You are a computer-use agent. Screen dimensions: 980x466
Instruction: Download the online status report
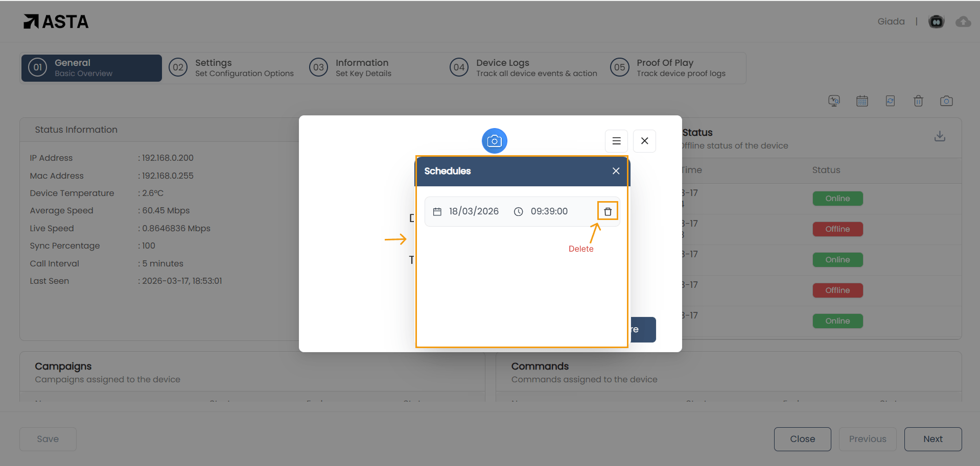tap(940, 136)
